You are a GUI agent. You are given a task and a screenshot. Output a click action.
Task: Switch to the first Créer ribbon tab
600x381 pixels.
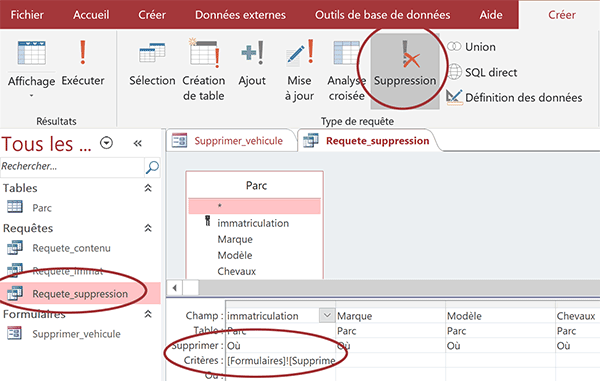pos(152,15)
